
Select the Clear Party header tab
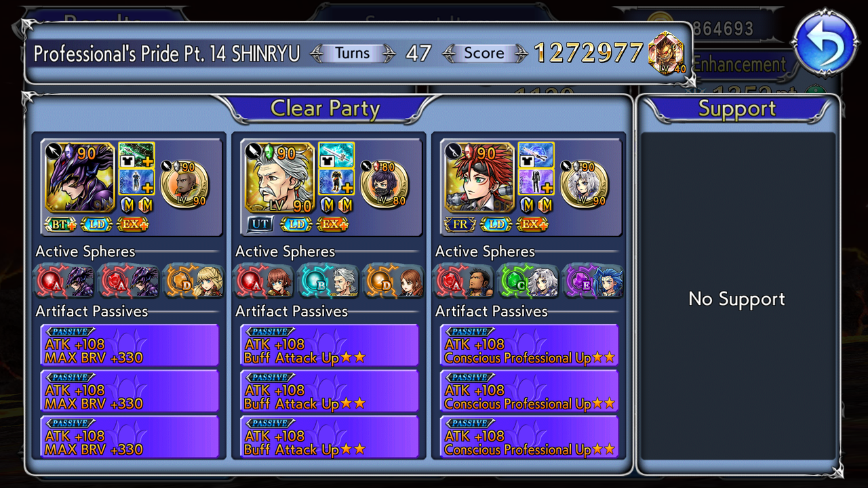[325, 108]
